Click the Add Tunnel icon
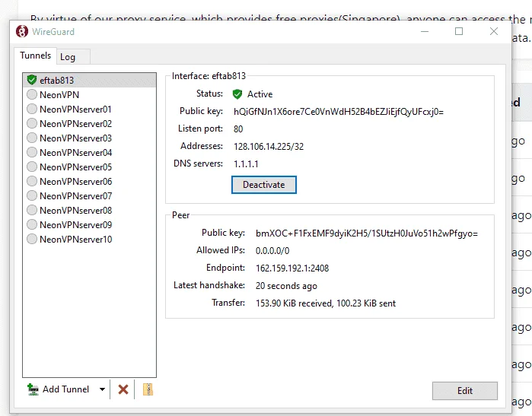Viewport: 532px width, 416px height. (x=33, y=389)
